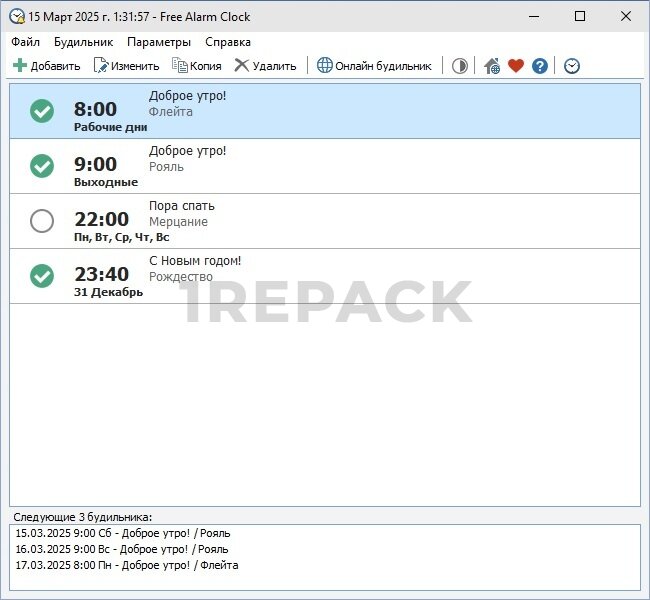Toggle the dark theme contrast icon

460,66
